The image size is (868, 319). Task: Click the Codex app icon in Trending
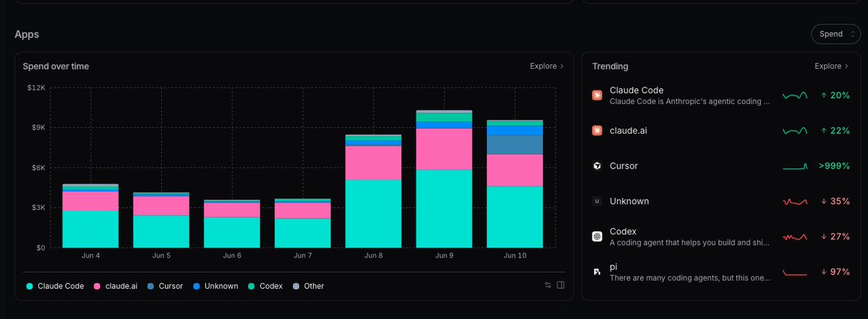pos(597,236)
